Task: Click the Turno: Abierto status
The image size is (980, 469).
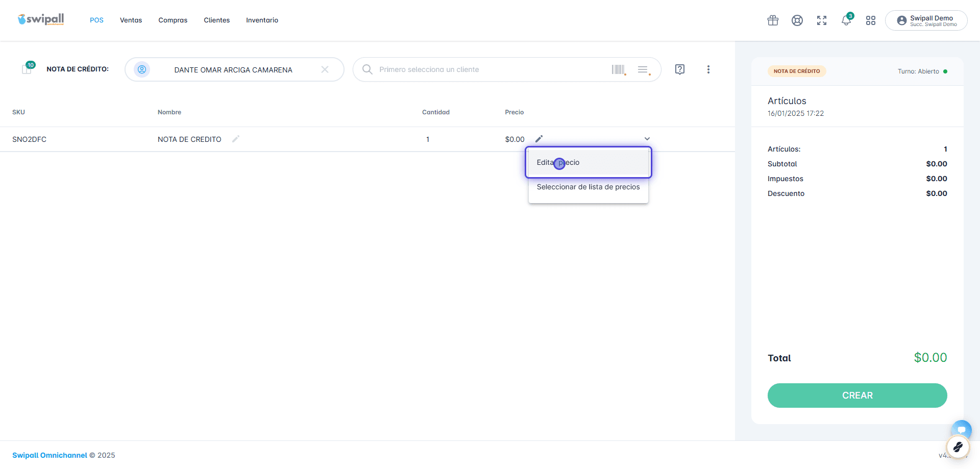Action: coord(922,71)
